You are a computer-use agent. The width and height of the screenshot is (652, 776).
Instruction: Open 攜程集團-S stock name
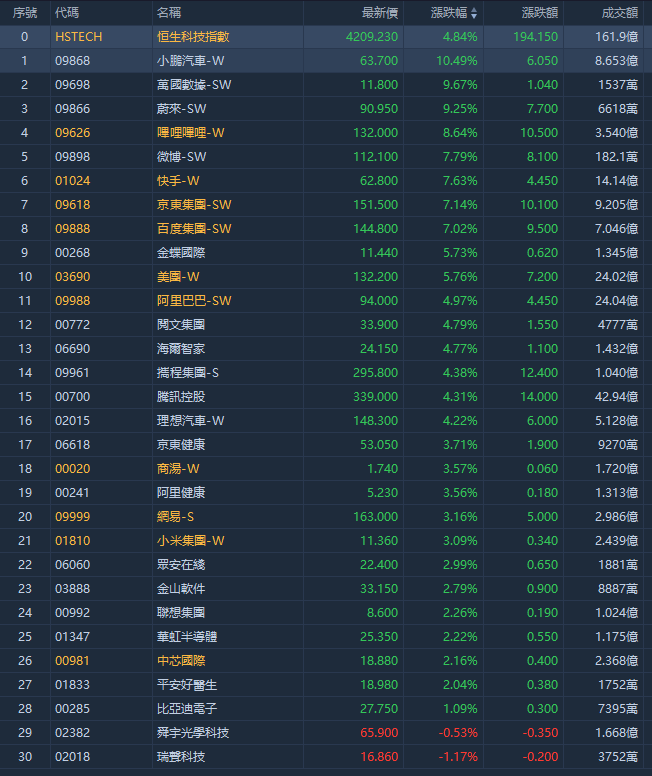point(188,373)
